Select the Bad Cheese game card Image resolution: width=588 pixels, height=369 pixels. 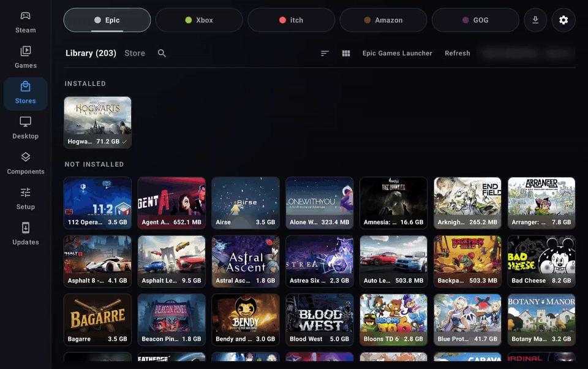click(x=541, y=261)
